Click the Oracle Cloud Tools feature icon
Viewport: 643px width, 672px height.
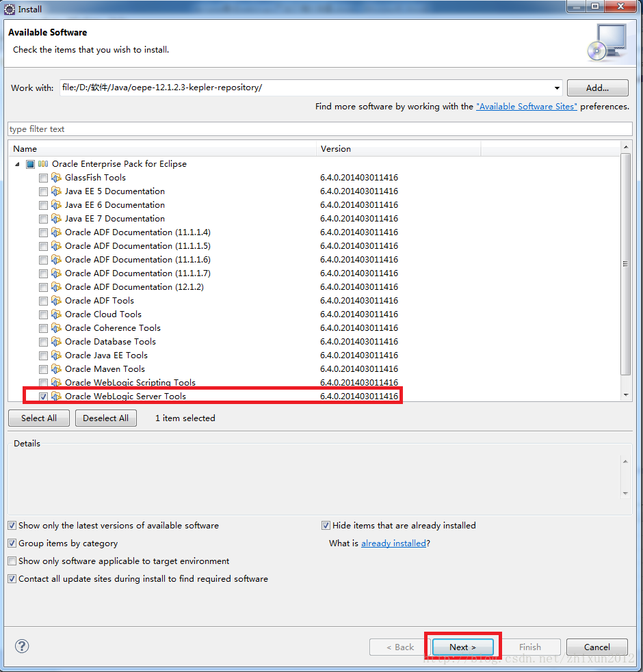coord(56,314)
